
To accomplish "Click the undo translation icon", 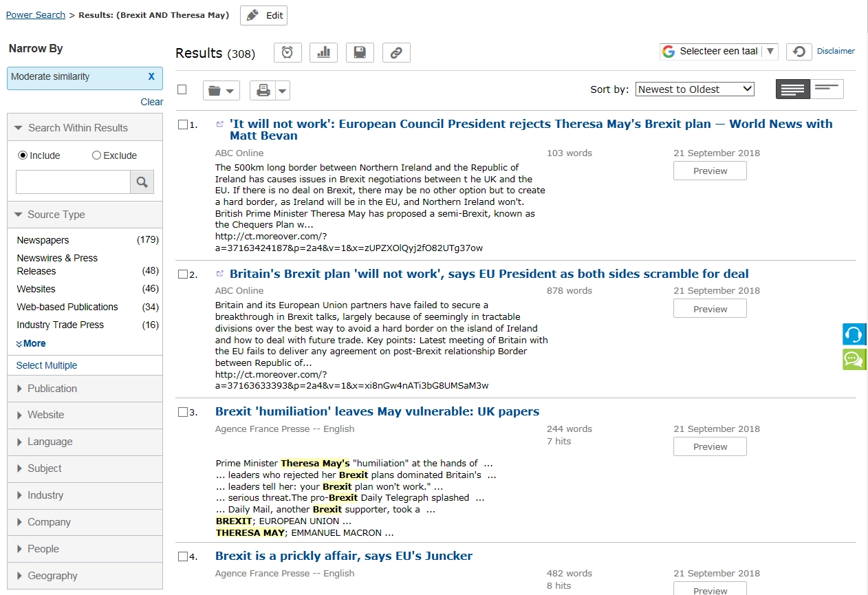I will (x=799, y=52).
